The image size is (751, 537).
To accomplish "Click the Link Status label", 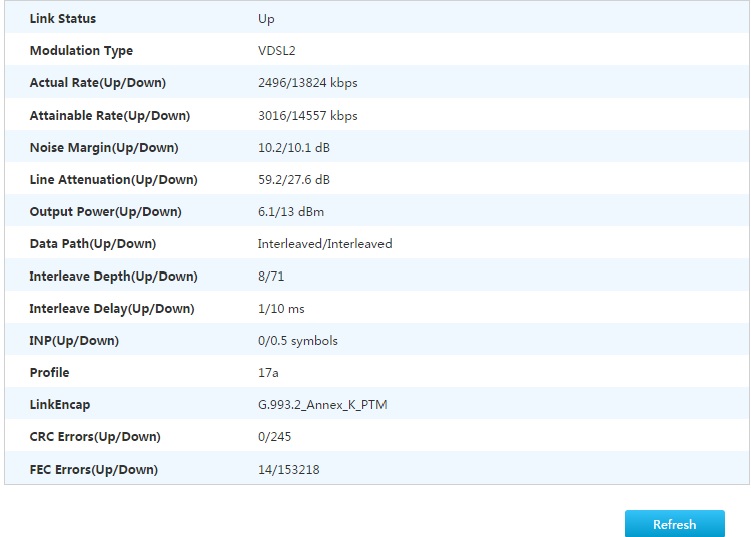I will 63,19.
